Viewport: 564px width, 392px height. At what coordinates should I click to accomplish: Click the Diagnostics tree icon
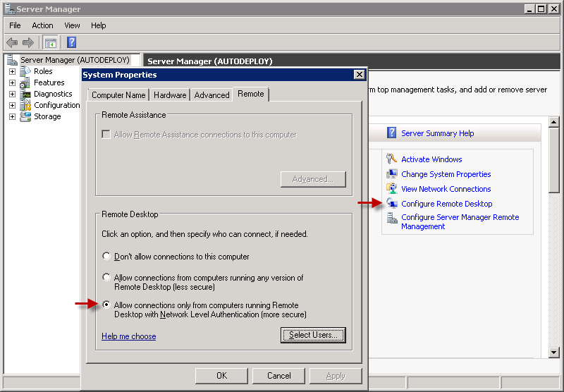point(25,94)
